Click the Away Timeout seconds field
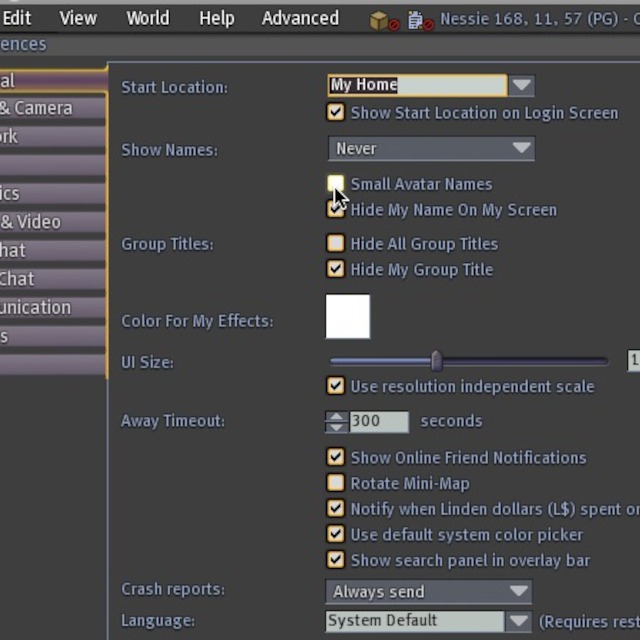 [378, 421]
